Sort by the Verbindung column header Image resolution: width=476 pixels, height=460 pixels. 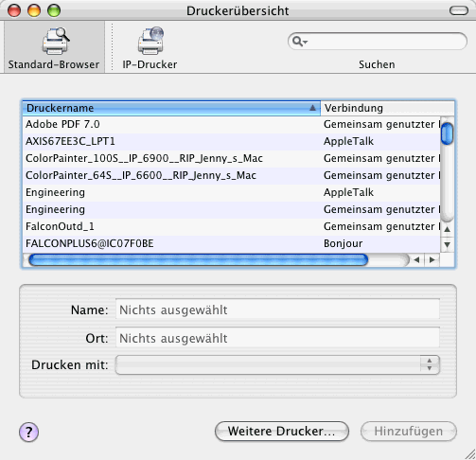pyautogui.click(x=387, y=108)
